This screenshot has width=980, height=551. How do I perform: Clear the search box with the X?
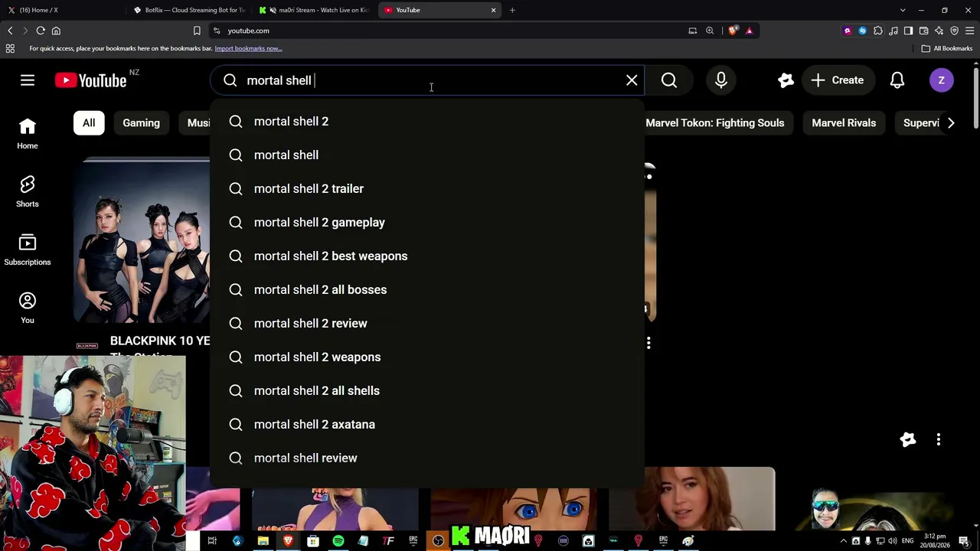[632, 80]
